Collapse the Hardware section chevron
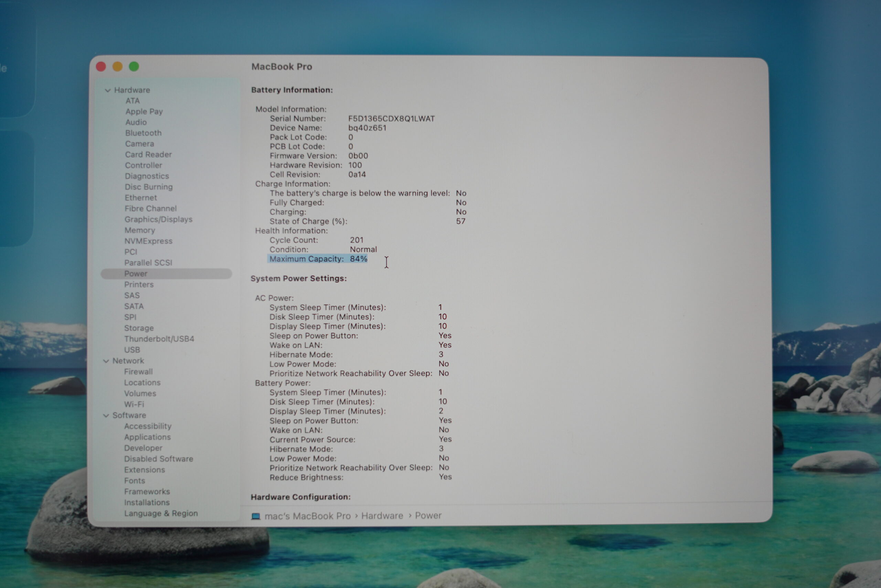This screenshot has height=588, width=881. click(108, 90)
